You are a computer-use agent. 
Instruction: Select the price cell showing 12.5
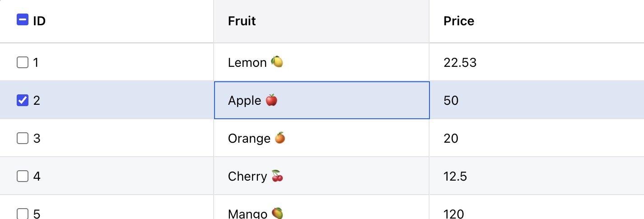[455, 176]
